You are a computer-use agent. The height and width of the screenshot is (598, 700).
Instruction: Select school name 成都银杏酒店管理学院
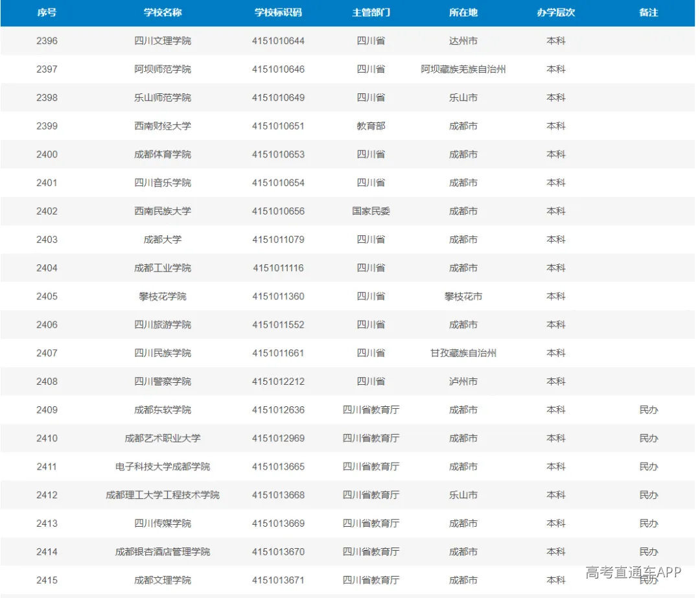coord(163,552)
